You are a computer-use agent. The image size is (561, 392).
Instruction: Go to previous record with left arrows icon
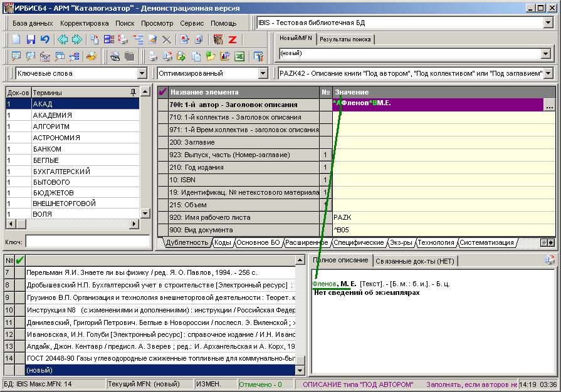pyautogui.click(x=63, y=39)
